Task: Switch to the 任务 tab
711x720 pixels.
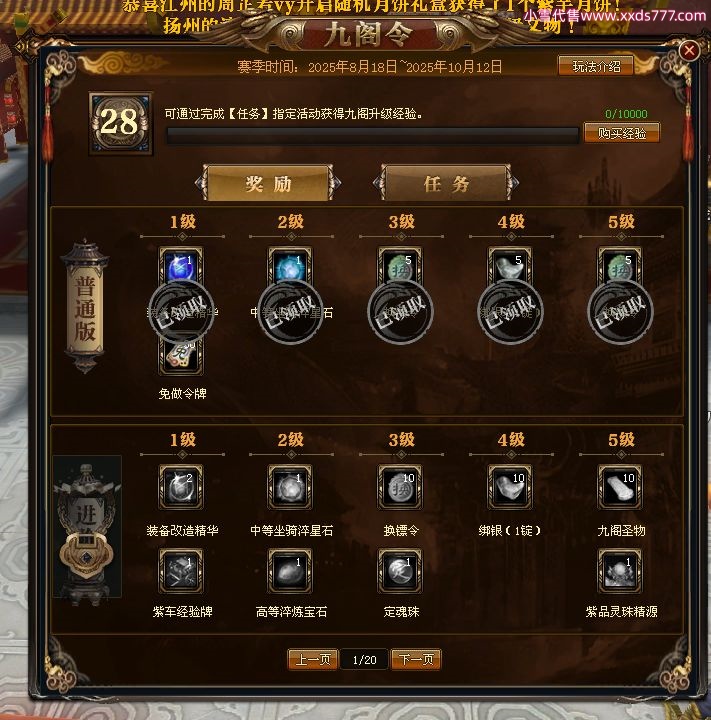Action: coord(446,184)
